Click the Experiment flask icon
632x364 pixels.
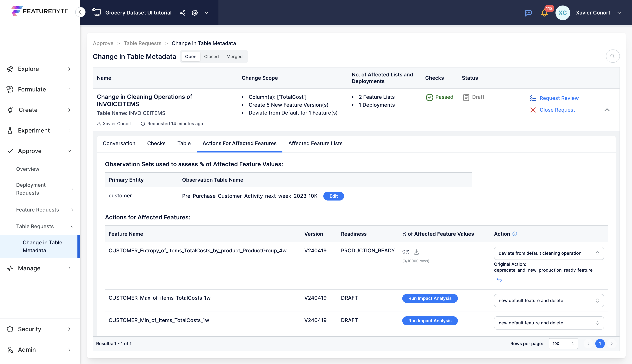tap(10, 130)
